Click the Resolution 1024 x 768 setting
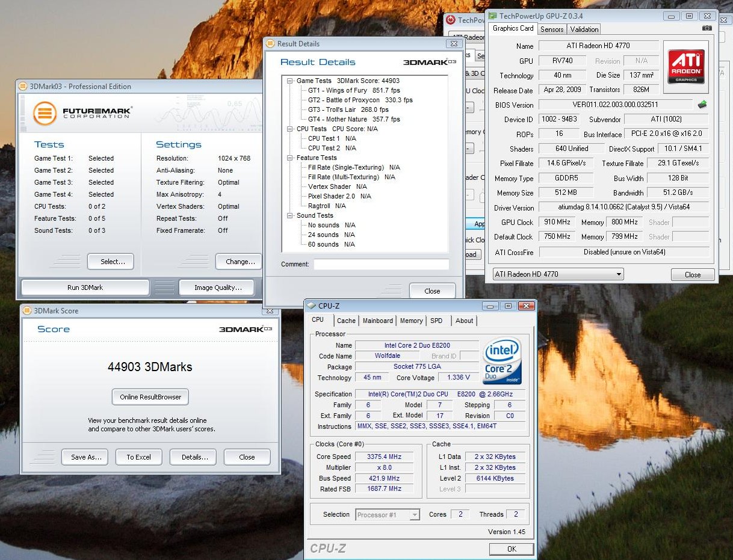This screenshot has height=560, width=733. pyautogui.click(x=234, y=158)
